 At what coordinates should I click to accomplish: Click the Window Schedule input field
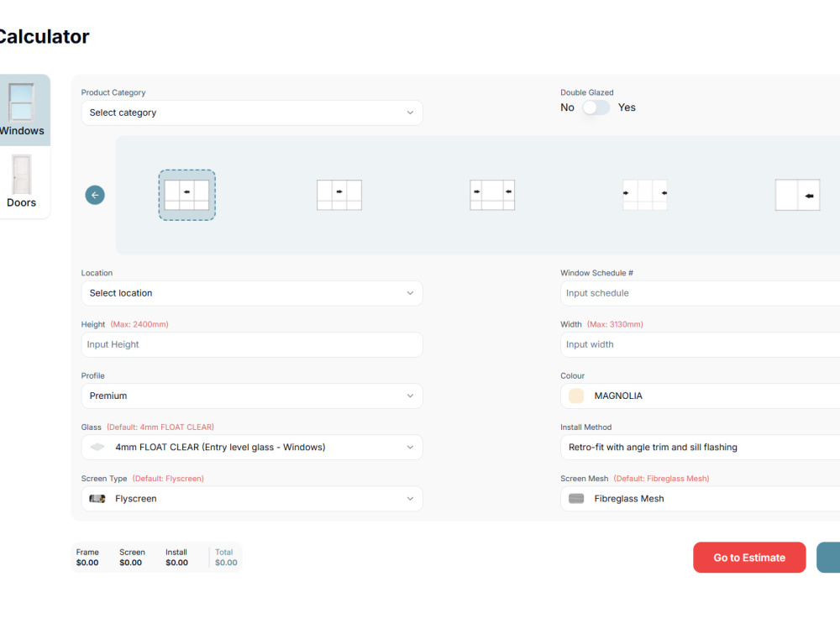coord(701,293)
